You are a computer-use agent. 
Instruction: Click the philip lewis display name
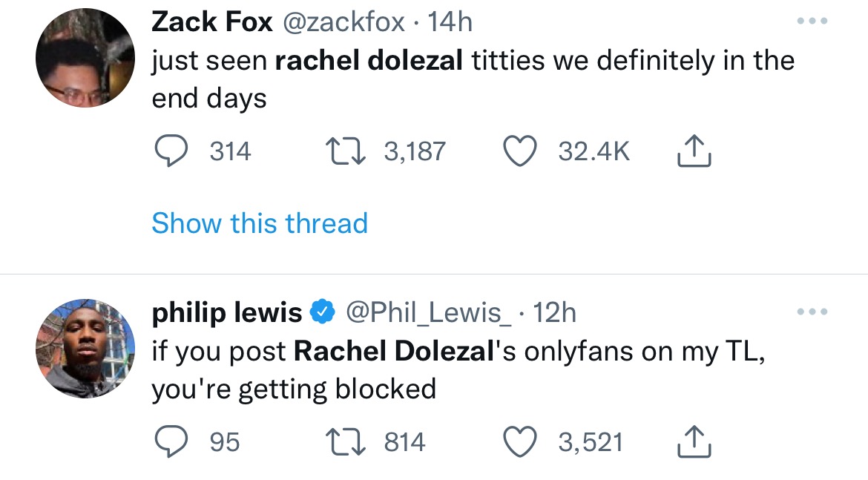pos(226,313)
